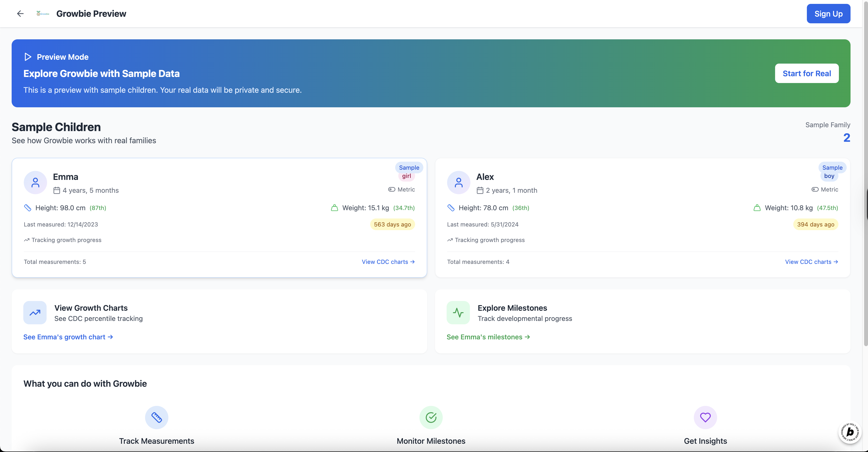
Task: Open Alex's View CDC charts link
Action: click(x=811, y=262)
